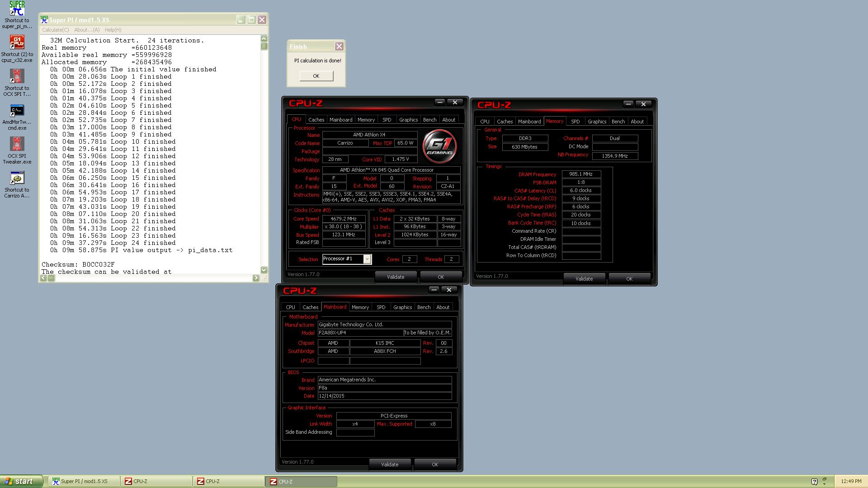
Task: Select the DRAM Frequency 985.1 MHz field
Action: (x=581, y=174)
